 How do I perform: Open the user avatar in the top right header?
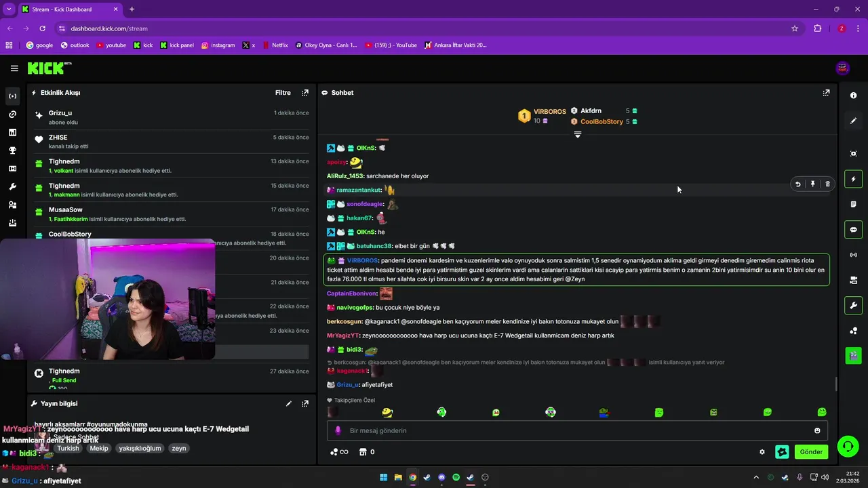(843, 68)
